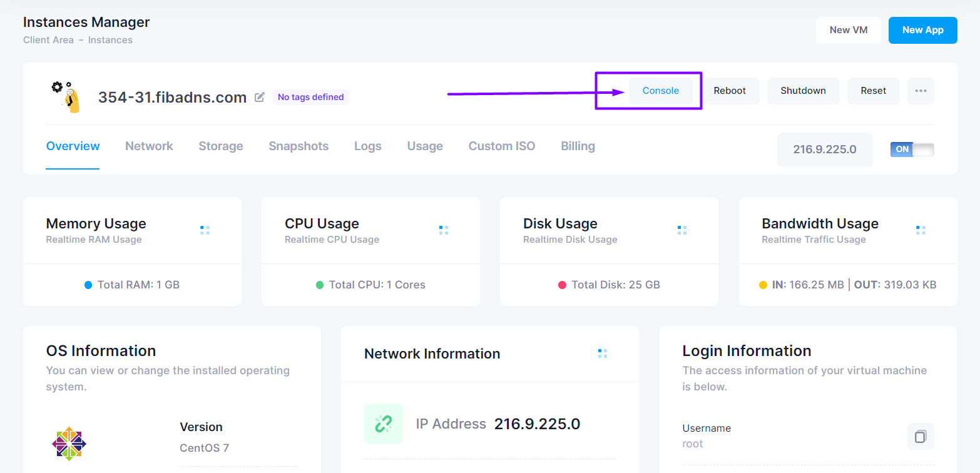
Task: Click the New VM button
Action: [x=849, y=30]
